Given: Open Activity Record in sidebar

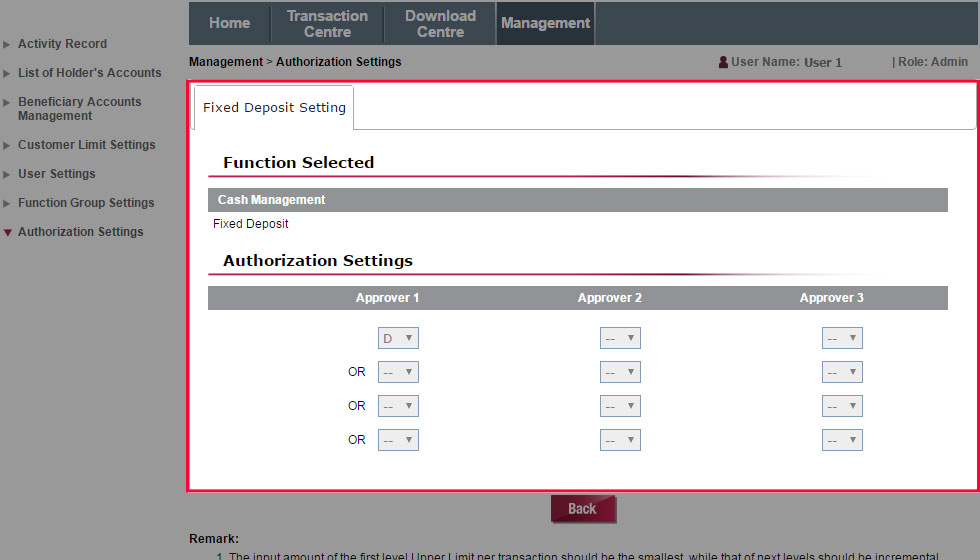Looking at the screenshot, I should [x=62, y=44].
